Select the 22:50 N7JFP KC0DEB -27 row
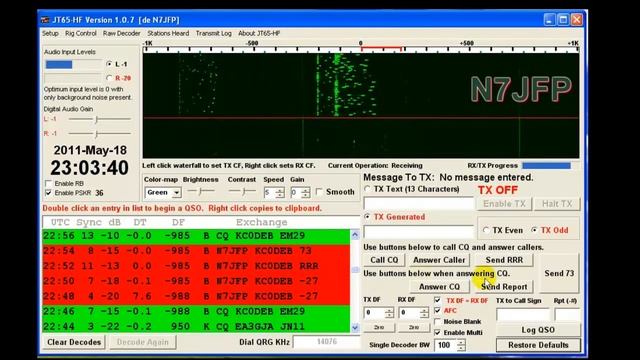640x360 pixels. coord(196,281)
